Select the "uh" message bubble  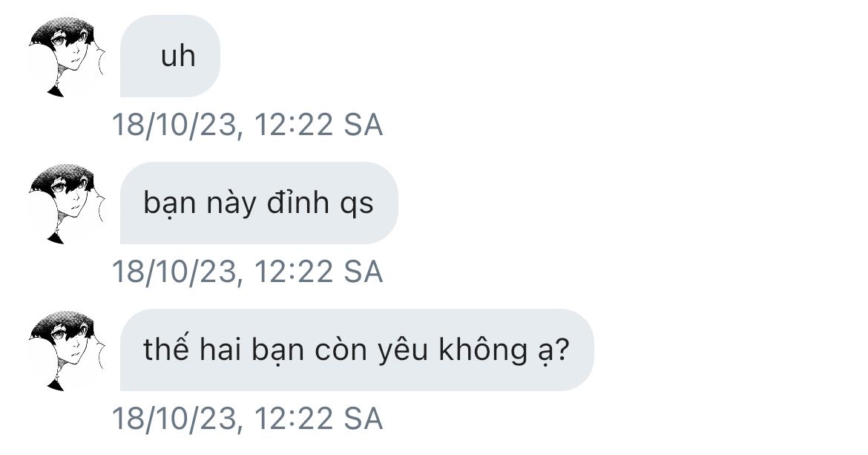click(x=170, y=56)
